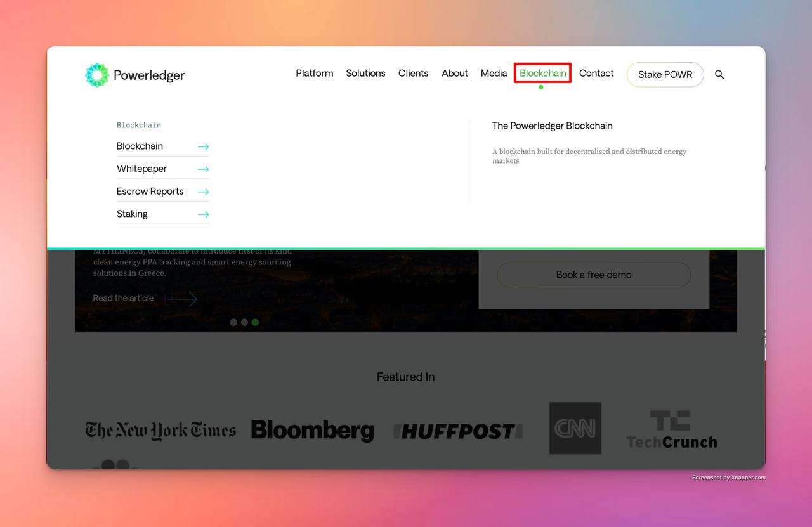Click the arrow beside Escrow Reports
This screenshot has height=527, width=812.
coord(203,192)
